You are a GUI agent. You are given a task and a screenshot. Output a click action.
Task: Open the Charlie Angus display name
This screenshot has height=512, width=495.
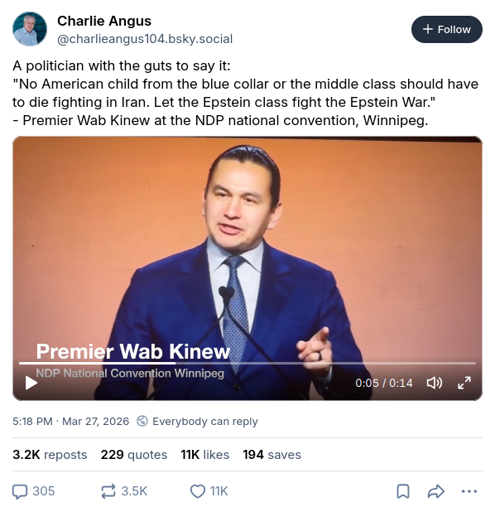[104, 21]
